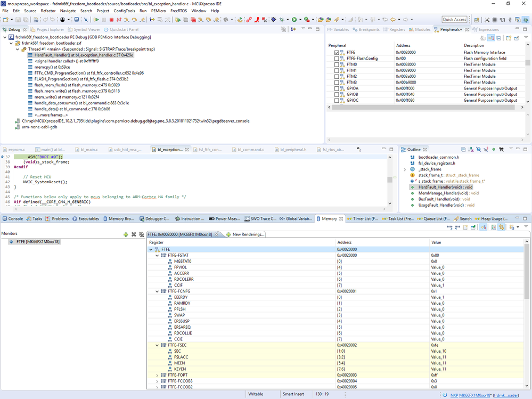Select the MemManage_Handler item in Outline
532x399 pixels.
[448, 193]
